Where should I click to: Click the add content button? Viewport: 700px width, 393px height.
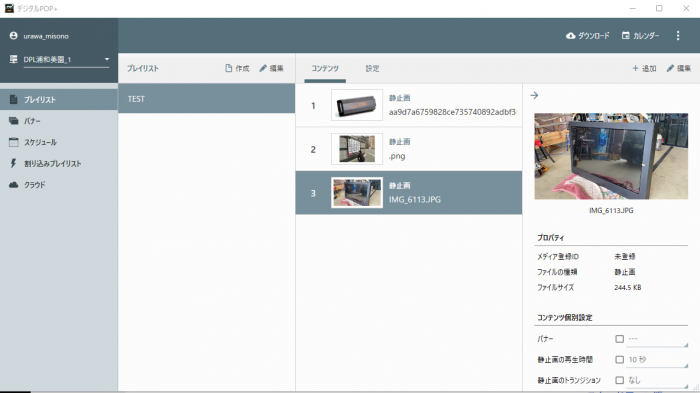644,68
